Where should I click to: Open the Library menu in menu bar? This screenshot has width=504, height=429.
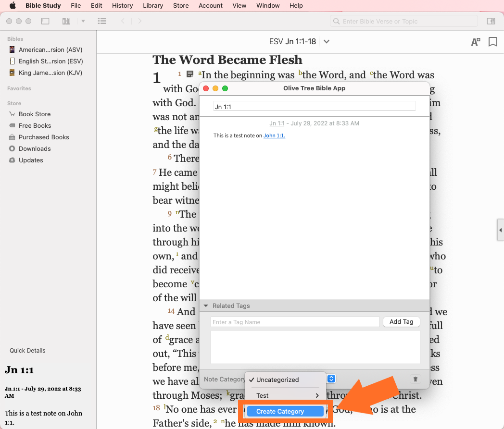(x=152, y=6)
